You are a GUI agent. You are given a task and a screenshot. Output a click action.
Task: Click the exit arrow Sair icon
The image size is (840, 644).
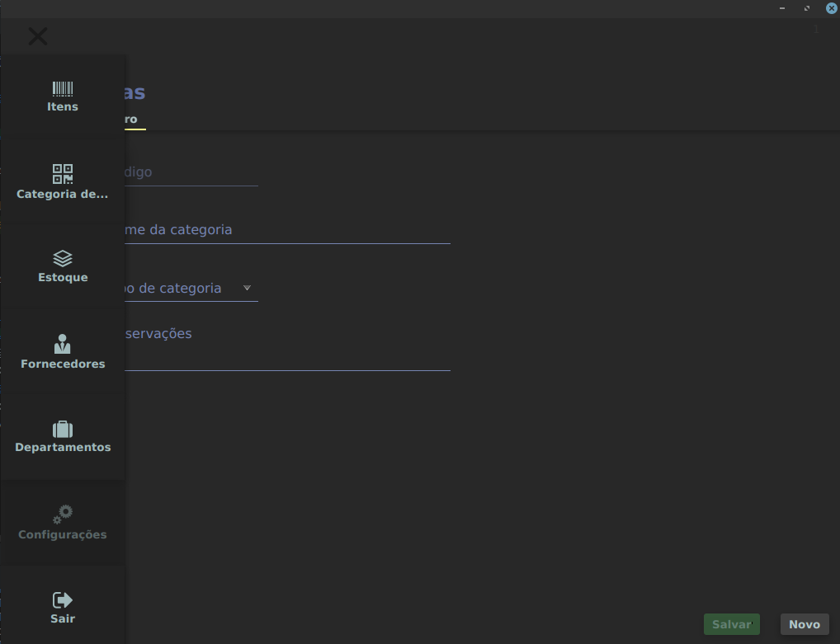coord(63,599)
